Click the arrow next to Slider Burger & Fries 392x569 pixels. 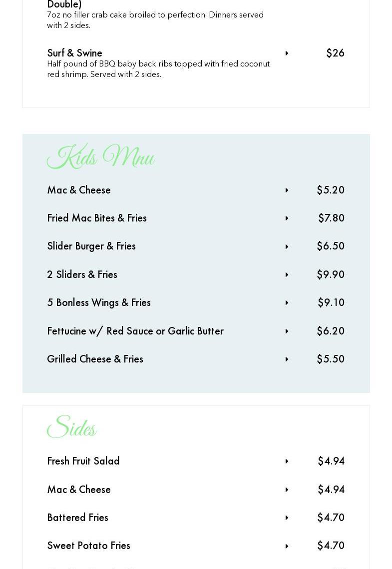pyautogui.click(x=287, y=246)
